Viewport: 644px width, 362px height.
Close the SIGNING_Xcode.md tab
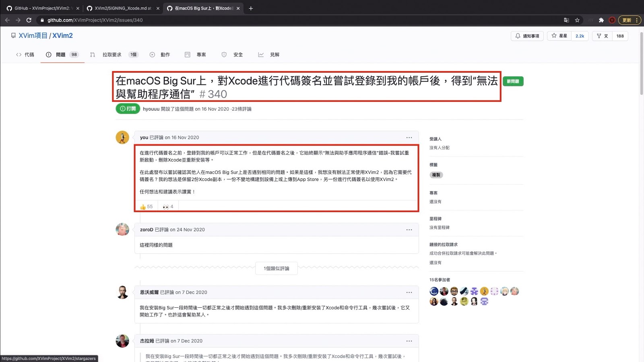pos(158,8)
